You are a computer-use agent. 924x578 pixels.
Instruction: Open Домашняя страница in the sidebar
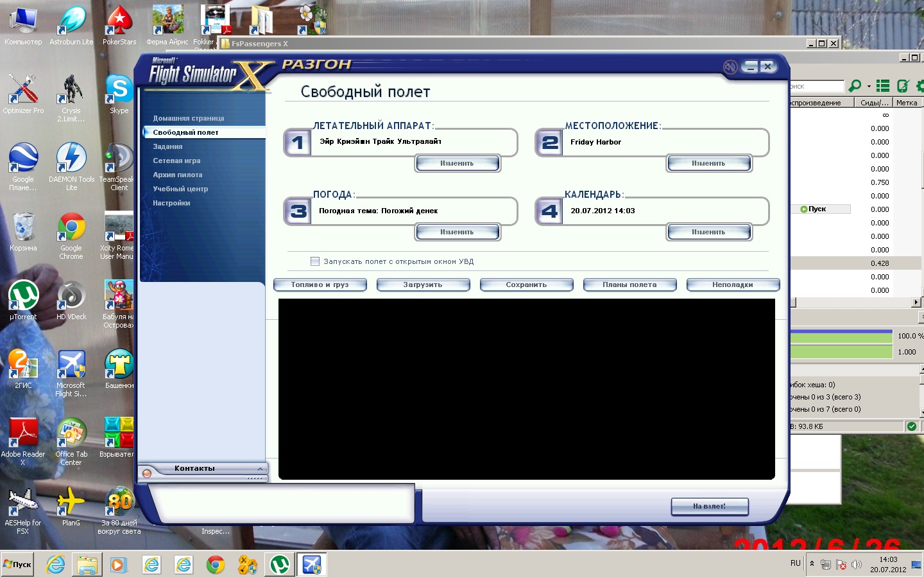coord(188,118)
